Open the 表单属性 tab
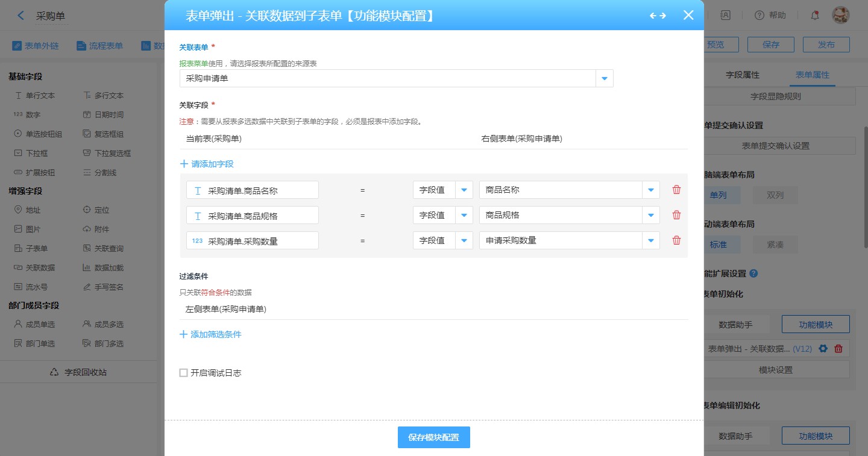The height and width of the screenshot is (456, 868). point(813,75)
